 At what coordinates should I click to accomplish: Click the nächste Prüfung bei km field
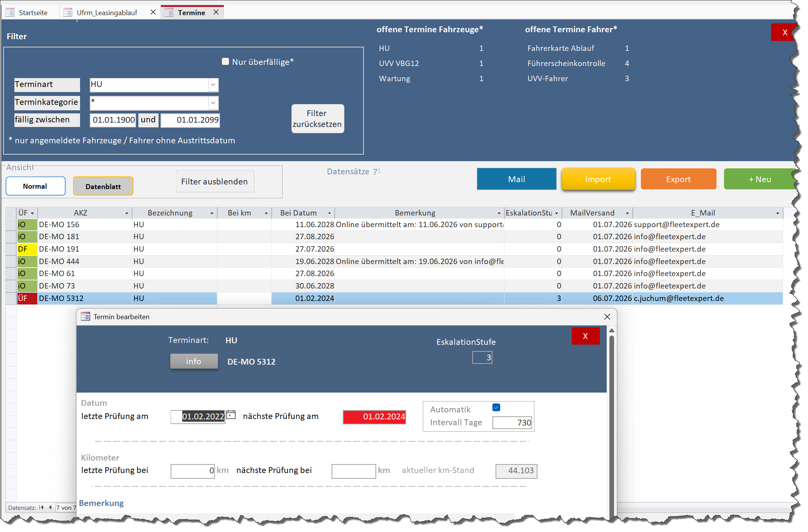click(354, 471)
